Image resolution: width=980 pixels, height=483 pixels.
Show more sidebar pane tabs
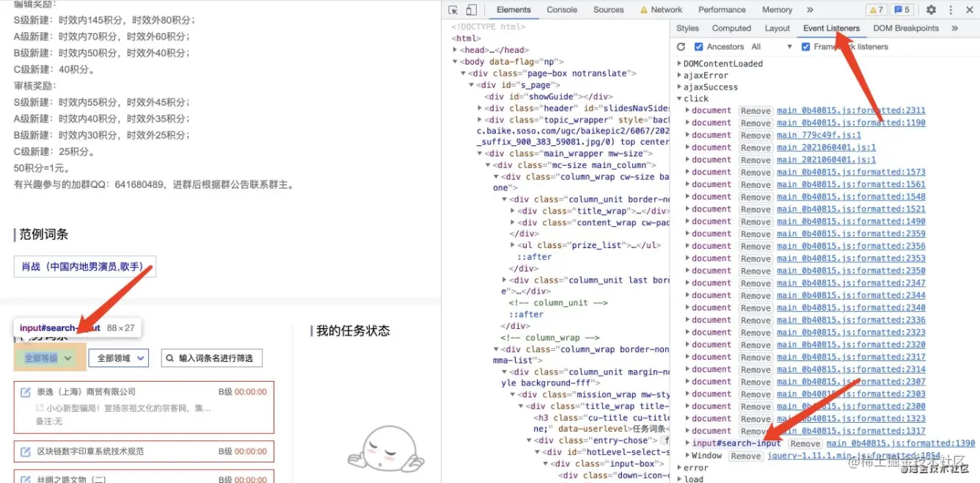[x=954, y=28]
